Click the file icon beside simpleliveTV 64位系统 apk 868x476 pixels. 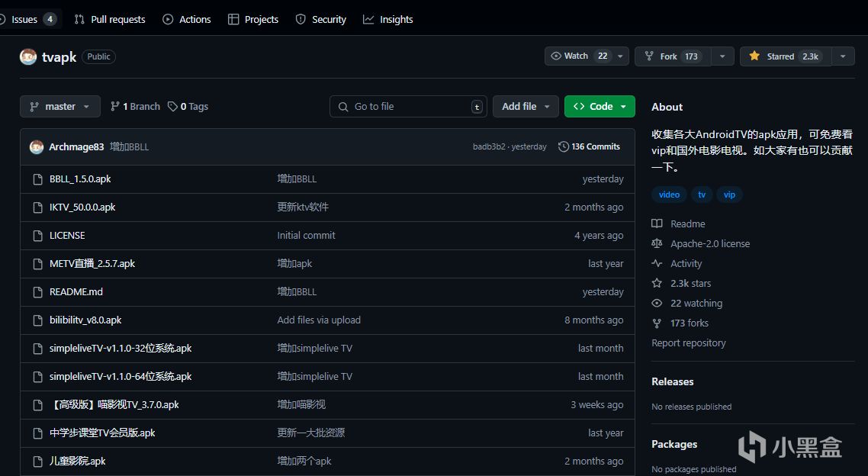click(x=37, y=377)
